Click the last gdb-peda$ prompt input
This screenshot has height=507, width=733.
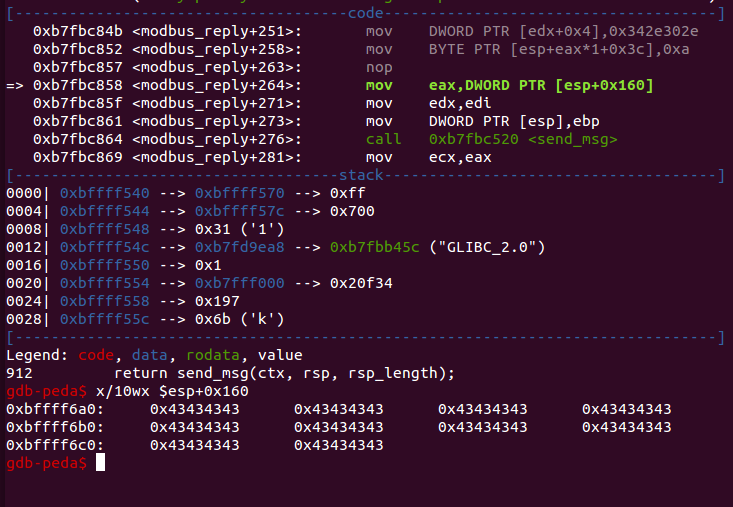click(x=101, y=463)
